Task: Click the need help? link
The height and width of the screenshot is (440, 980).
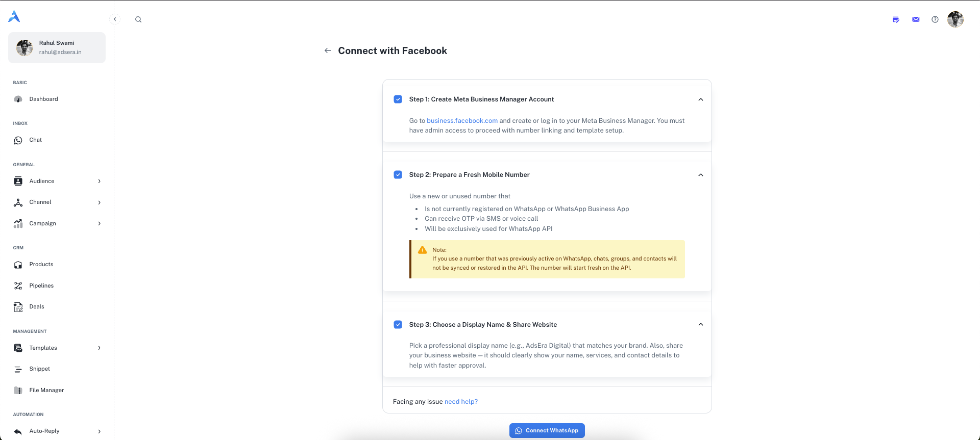Action: (x=461, y=402)
